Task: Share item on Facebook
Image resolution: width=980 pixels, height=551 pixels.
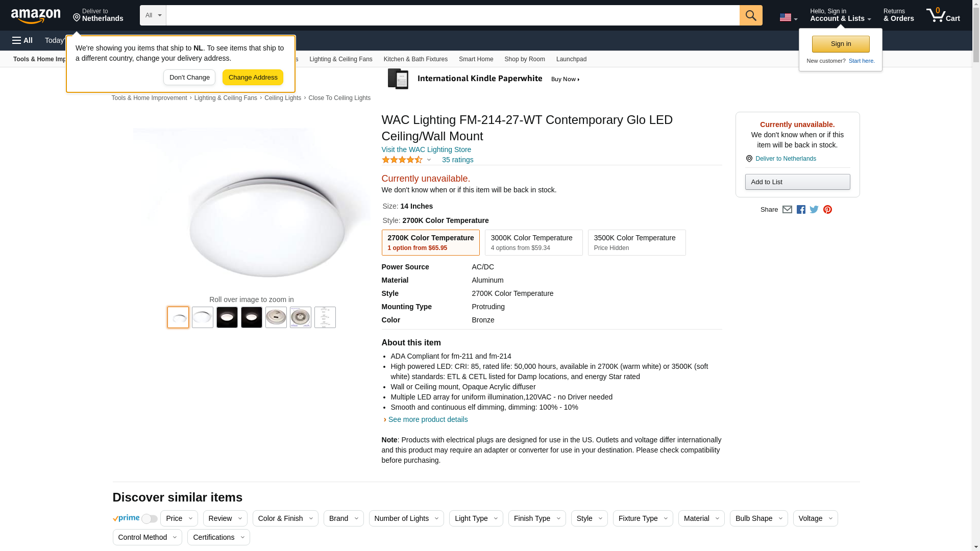Action: 801,210
